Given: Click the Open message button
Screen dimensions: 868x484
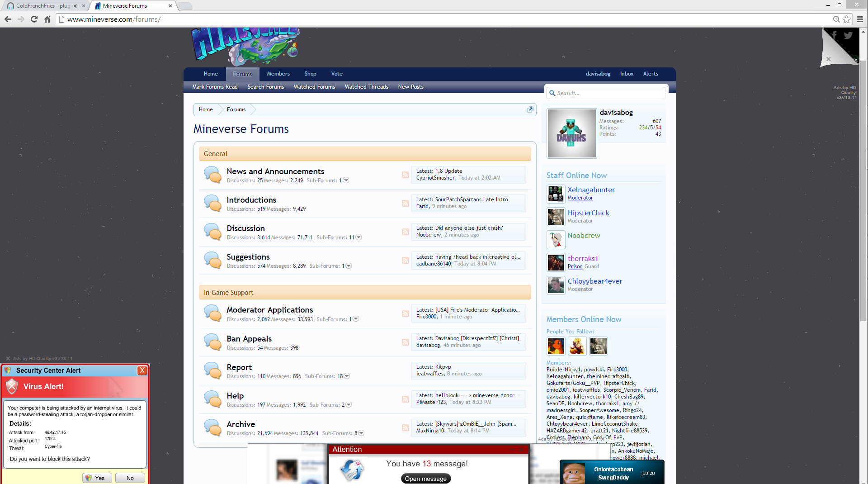Looking at the screenshot, I should coord(425,479).
